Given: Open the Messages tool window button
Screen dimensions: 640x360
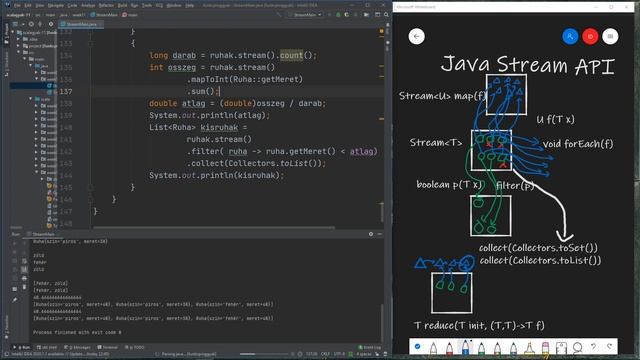Looking at the screenshot, I should pos(77,347).
